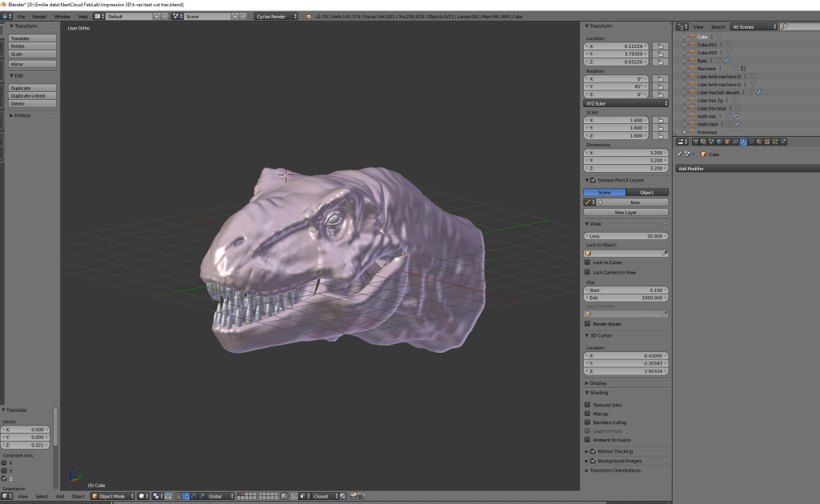This screenshot has height=504, width=820.
Task: Open the All Scenes dropdown in the outliner
Action: (x=751, y=26)
